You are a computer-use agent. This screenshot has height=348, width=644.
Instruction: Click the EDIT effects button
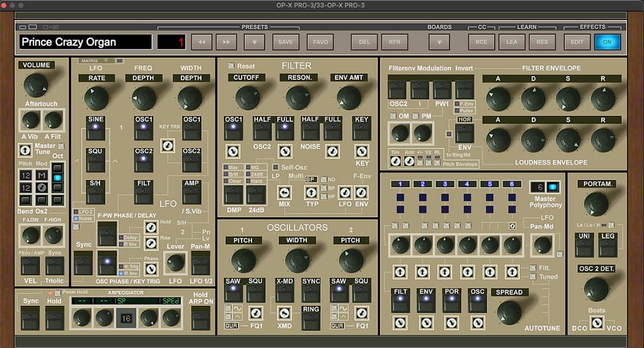tap(577, 42)
